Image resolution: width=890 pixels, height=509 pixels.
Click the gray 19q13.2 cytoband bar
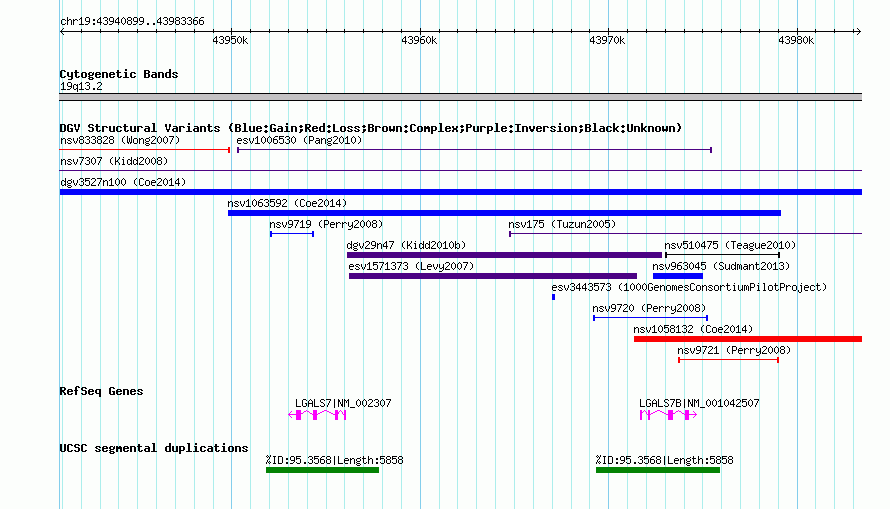coord(461,97)
